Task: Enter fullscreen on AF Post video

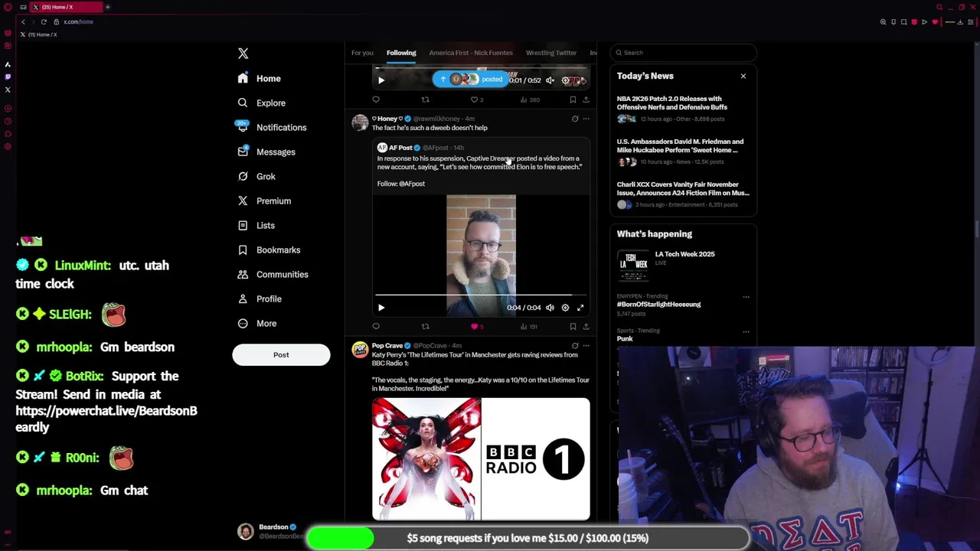Action: click(x=580, y=308)
